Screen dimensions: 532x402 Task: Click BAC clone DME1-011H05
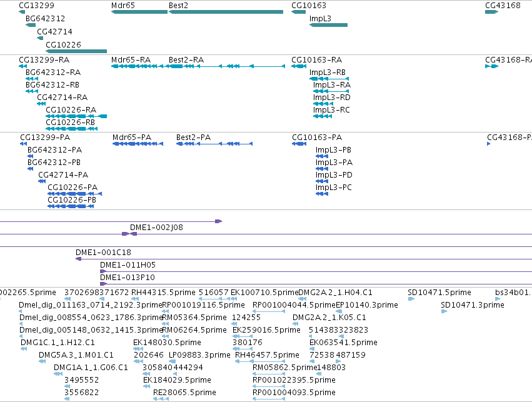[316, 272]
